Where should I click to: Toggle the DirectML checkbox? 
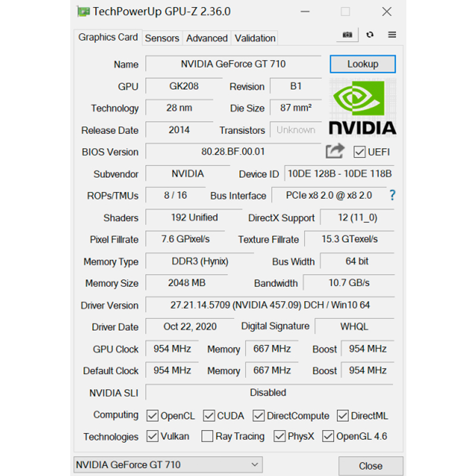click(x=343, y=415)
